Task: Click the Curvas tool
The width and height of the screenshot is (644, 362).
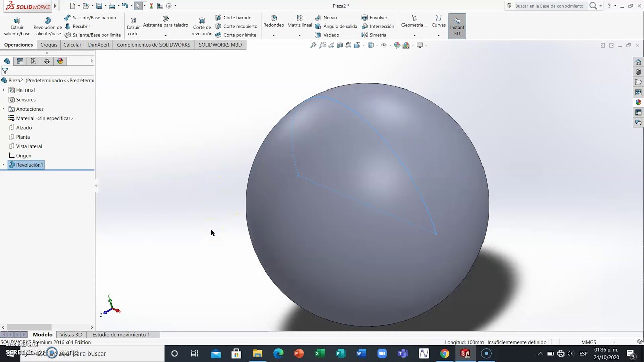Action: [439, 22]
